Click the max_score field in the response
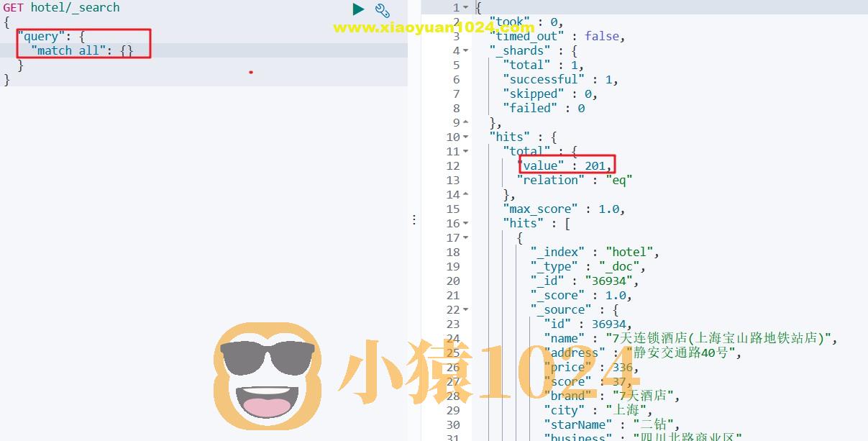The image size is (868, 441). point(542,209)
